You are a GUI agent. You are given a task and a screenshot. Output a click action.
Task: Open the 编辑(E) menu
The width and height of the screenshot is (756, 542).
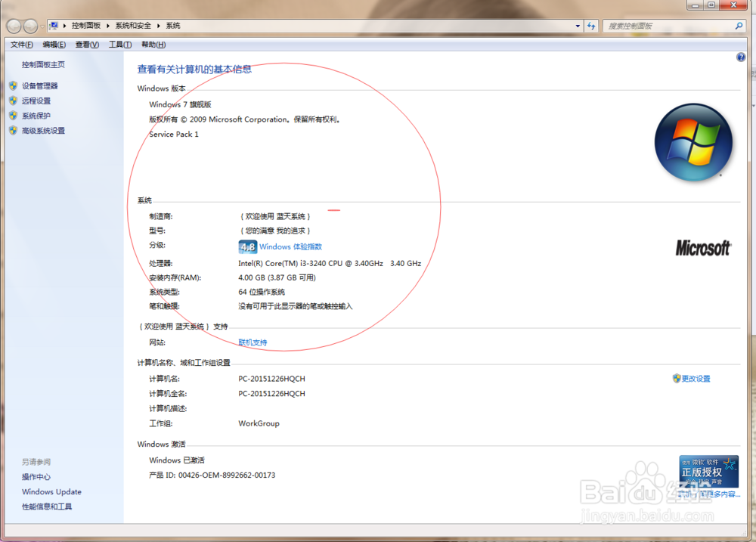(54, 45)
